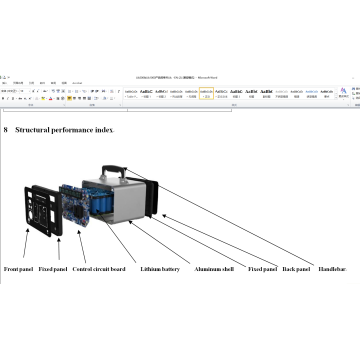Select the highlighted align-left paragraph icon
Image resolution: width=360 pixels, height=360 pixels.
pyautogui.click(x=69, y=98)
